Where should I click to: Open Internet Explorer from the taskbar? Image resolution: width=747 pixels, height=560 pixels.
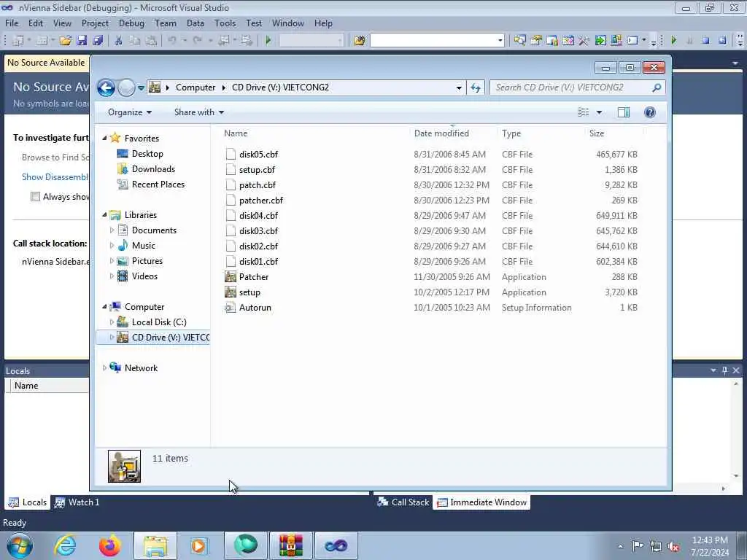click(x=65, y=545)
